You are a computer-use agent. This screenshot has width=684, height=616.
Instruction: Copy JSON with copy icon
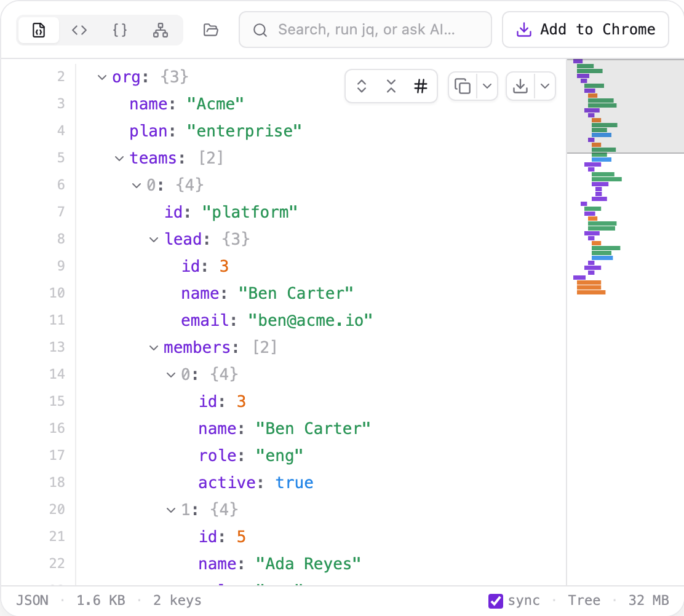click(x=463, y=86)
